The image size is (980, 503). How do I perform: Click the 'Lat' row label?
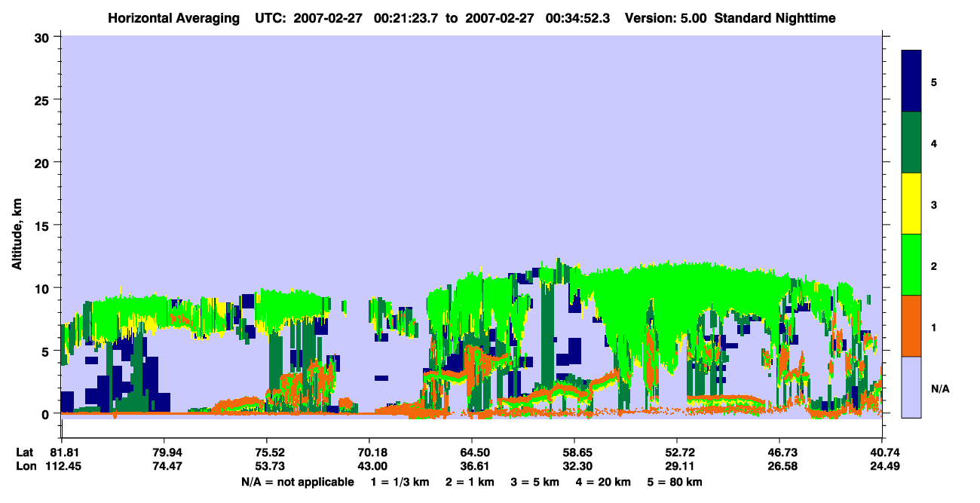point(25,452)
